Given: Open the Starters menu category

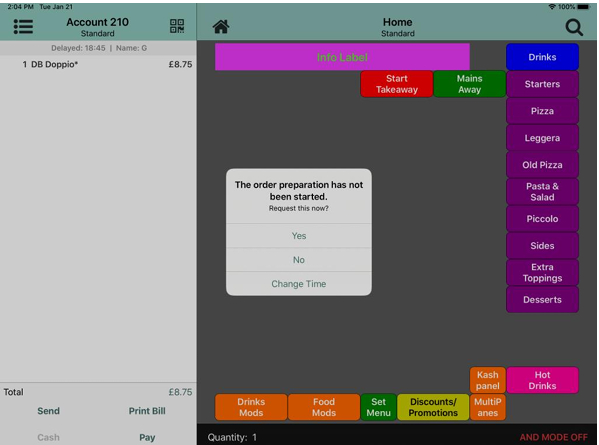Looking at the screenshot, I should 542,84.
